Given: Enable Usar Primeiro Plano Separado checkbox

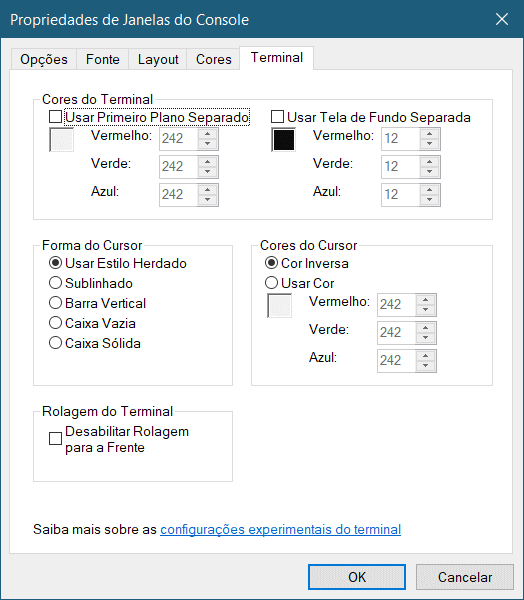Looking at the screenshot, I should pos(56,117).
